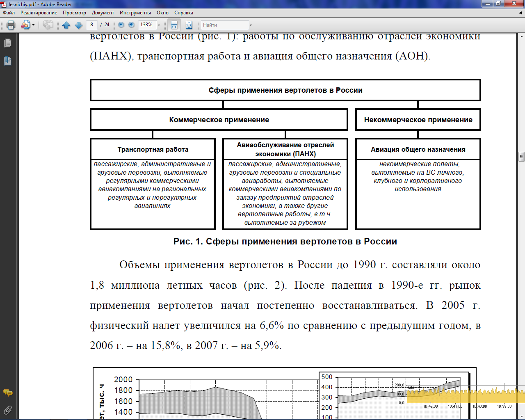Click the "Транспортная работа" heading

[x=153, y=150]
